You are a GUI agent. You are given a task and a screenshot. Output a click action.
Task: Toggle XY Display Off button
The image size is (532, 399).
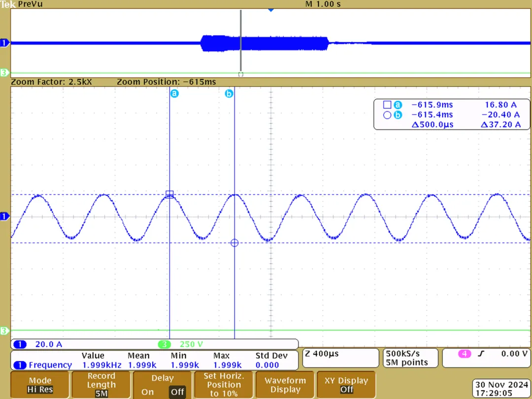click(346, 385)
